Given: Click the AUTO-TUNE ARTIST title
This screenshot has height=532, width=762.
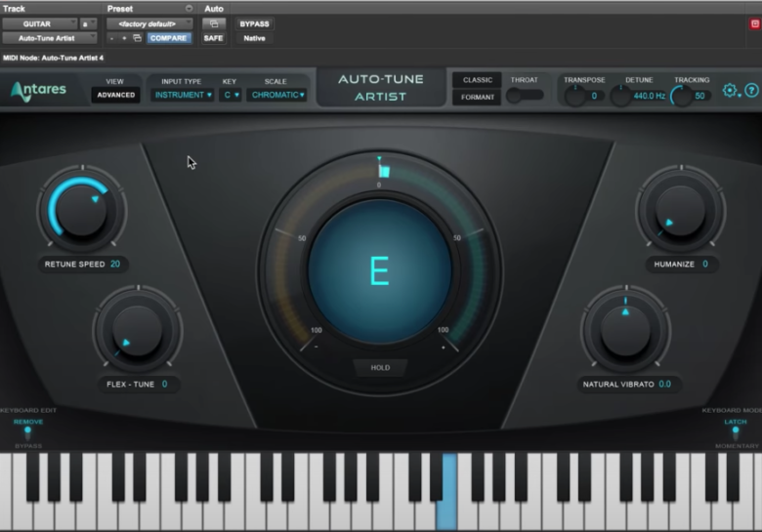Looking at the screenshot, I should [x=381, y=88].
